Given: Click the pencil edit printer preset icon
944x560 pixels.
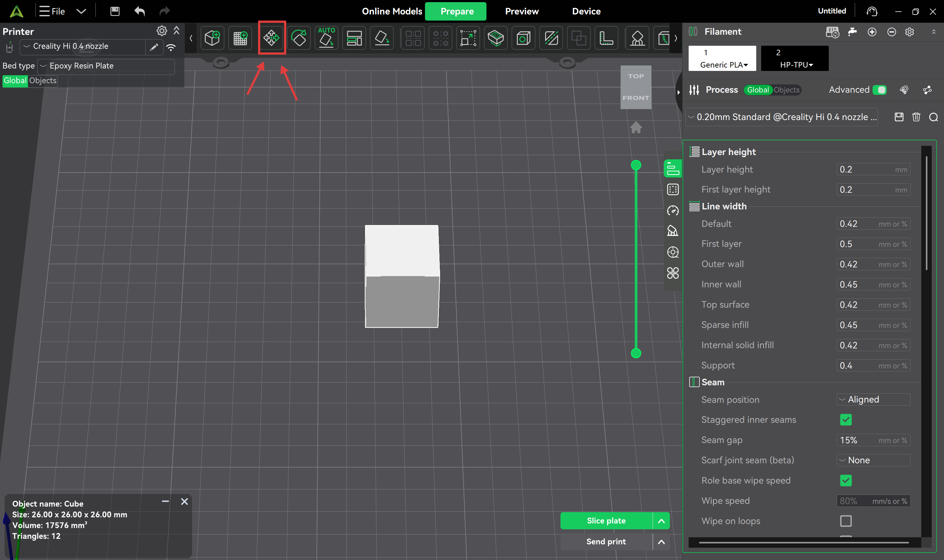Looking at the screenshot, I should click(154, 47).
